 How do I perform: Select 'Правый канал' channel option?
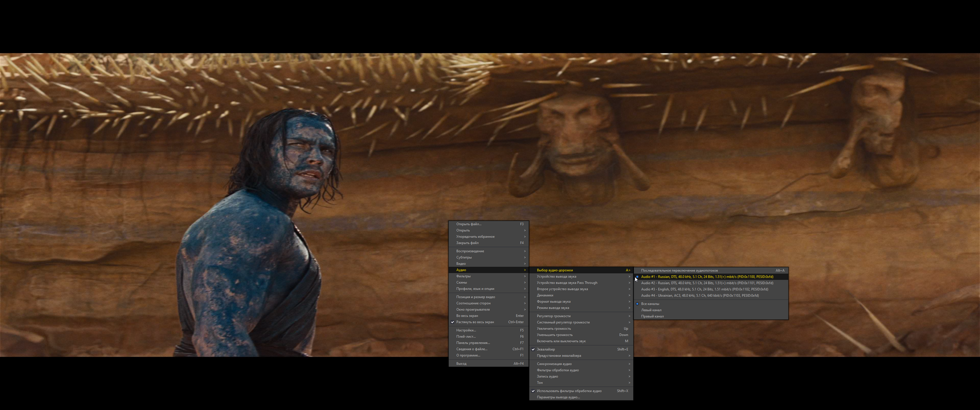pyautogui.click(x=711, y=316)
